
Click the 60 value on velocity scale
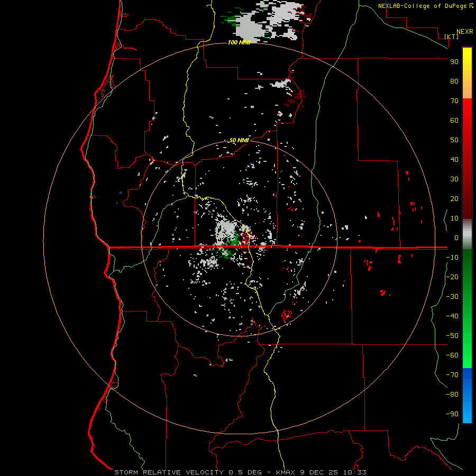coord(454,121)
